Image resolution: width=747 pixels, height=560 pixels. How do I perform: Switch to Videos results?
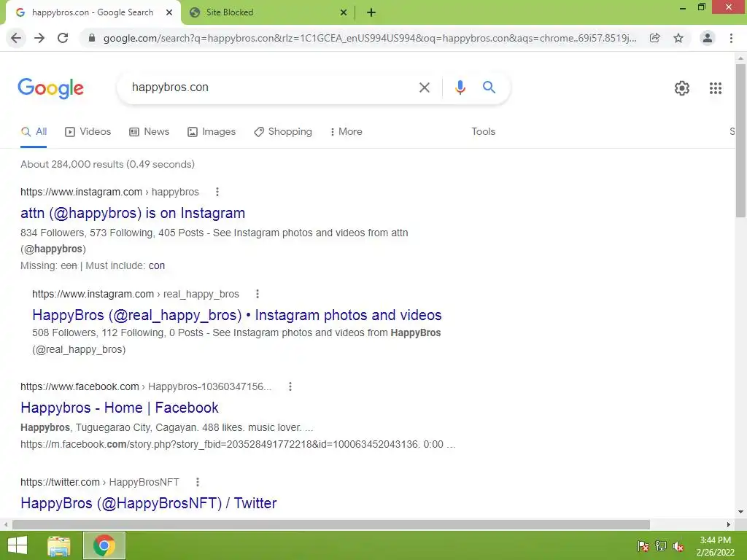[x=88, y=132]
